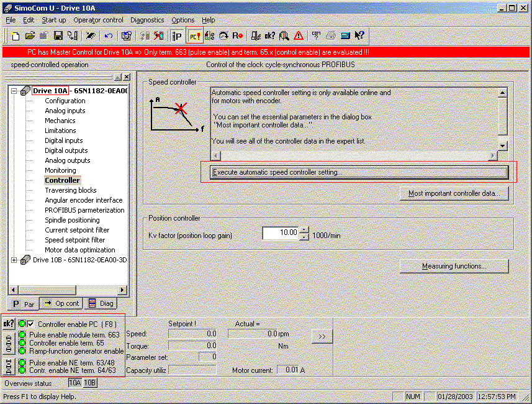Select PROFIBUS parameterization tree item
Viewport: 532px width, 404px height.
(x=84, y=210)
